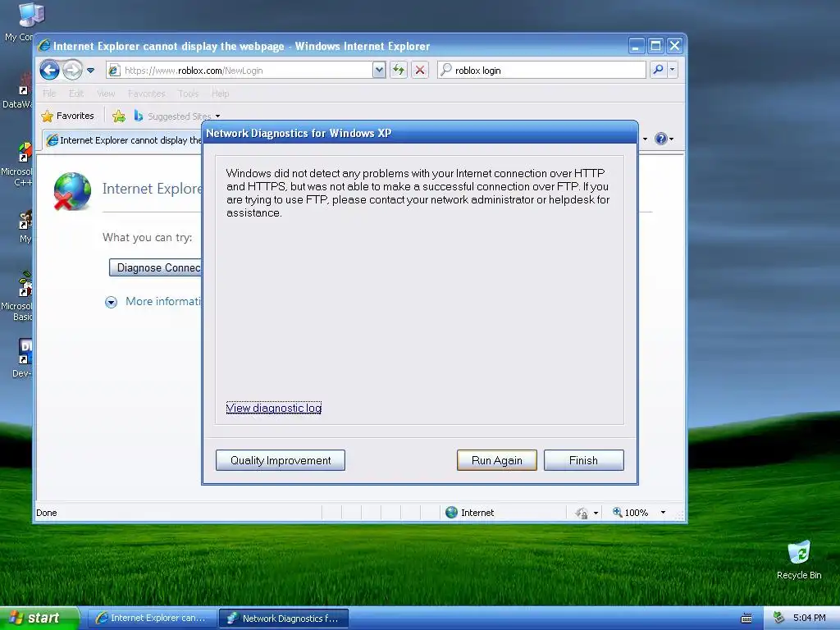This screenshot has width=840, height=630.
Task: Open the Favorites star panel
Action: [67, 116]
